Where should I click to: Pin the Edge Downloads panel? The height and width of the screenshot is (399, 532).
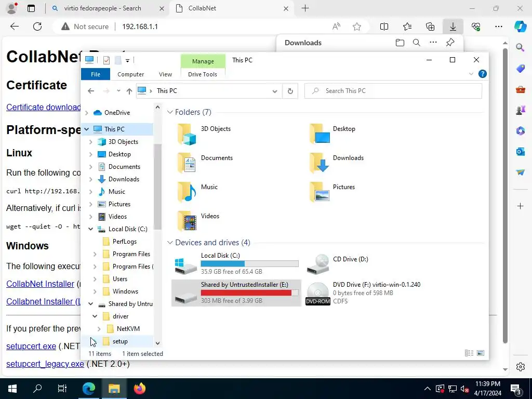pyautogui.click(x=450, y=43)
